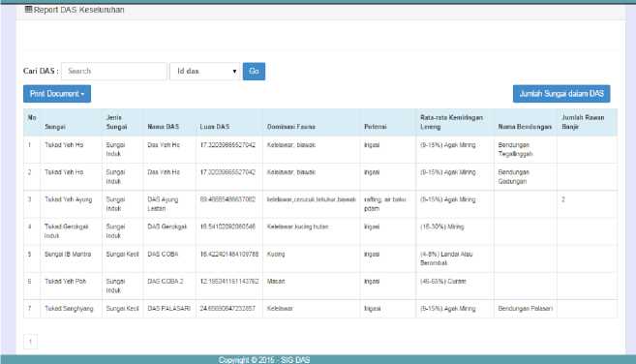The height and width of the screenshot is (364, 636).
Task: Click Sungai Kecil type in row 7
Action: (x=123, y=309)
